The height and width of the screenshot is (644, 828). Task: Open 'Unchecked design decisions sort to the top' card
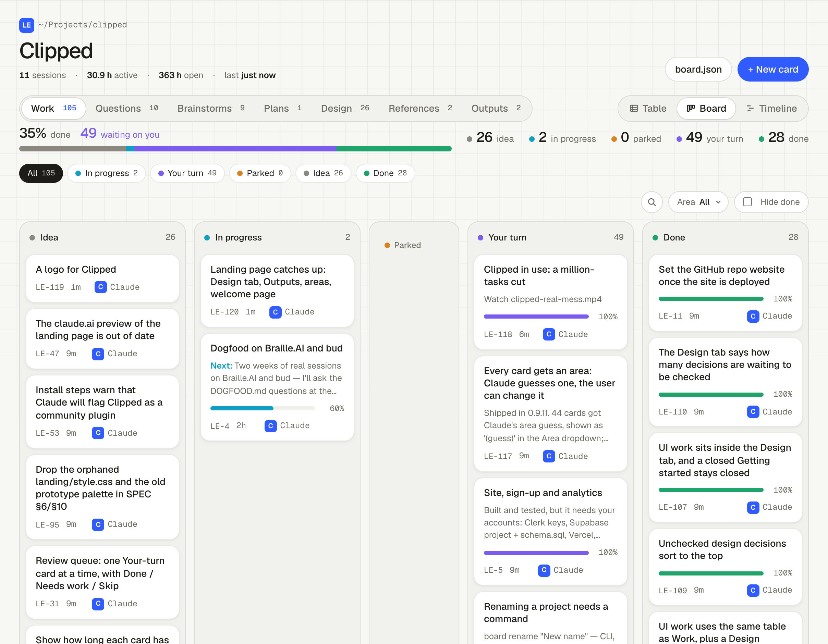coord(725,567)
